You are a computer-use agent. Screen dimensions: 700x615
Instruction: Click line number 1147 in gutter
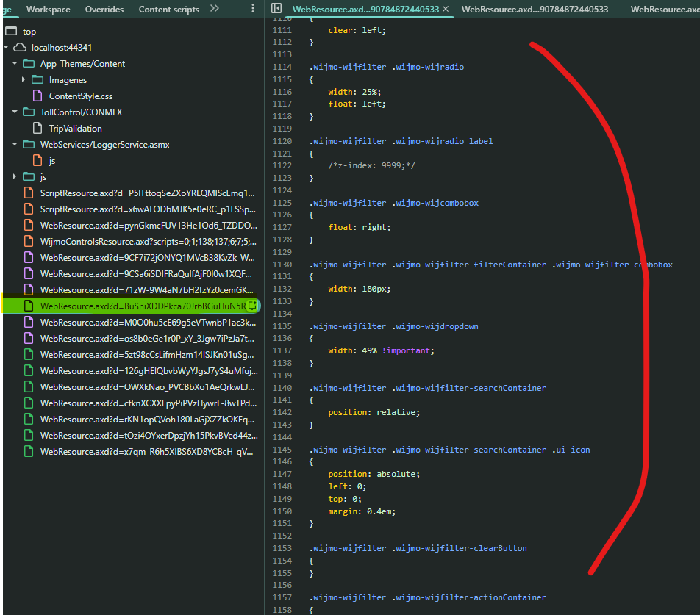[x=282, y=474]
